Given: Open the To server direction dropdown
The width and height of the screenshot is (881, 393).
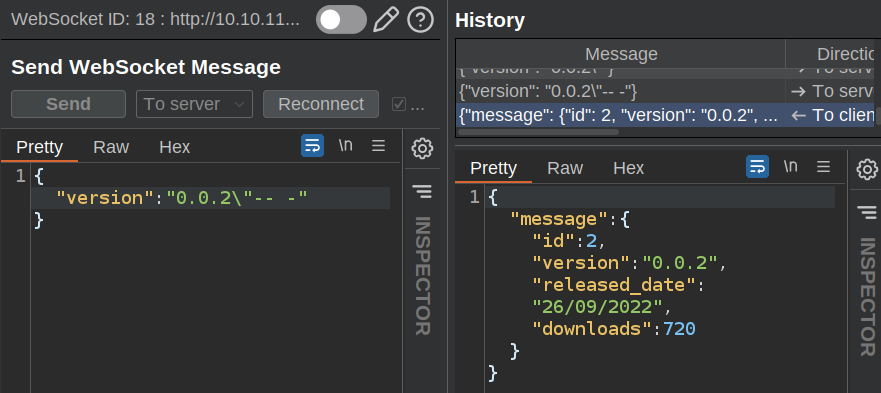Looking at the screenshot, I should click(x=194, y=104).
